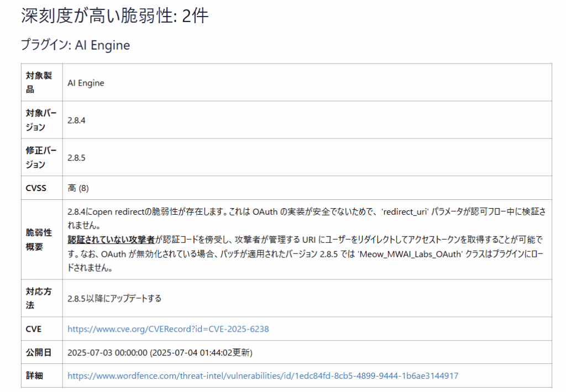The width and height of the screenshot is (566, 392).
Task: Click the 修正バージョン label cell
Action: click(41, 157)
